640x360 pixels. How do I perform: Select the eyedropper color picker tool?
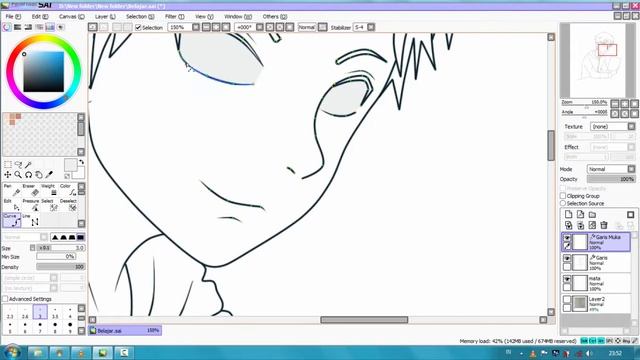(x=49, y=175)
